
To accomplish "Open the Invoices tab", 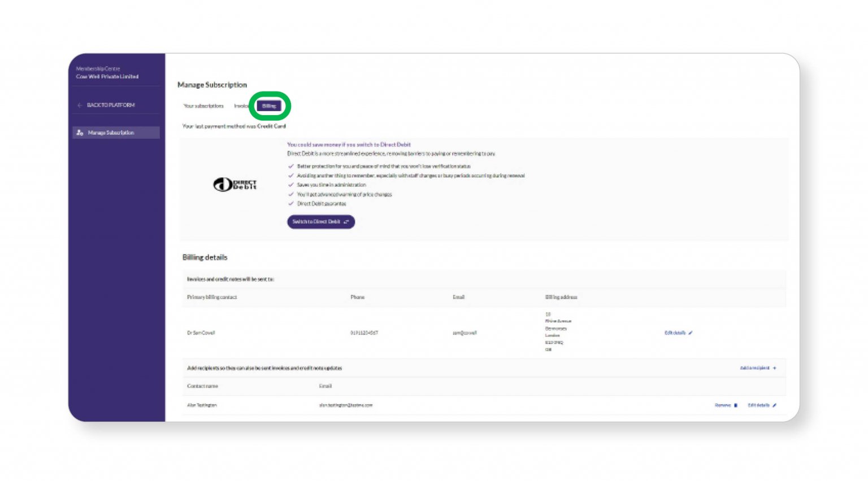I will click(242, 106).
